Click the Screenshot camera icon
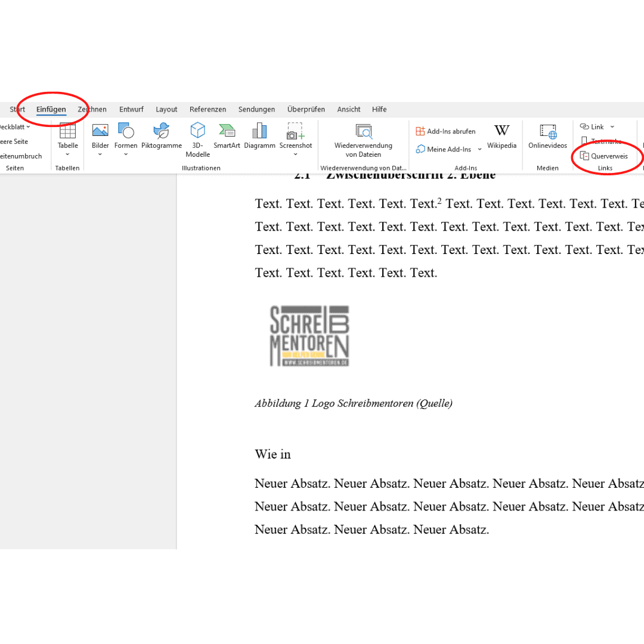Image resolution: width=644 pixels, height=644 pixels. click(296, 131)
